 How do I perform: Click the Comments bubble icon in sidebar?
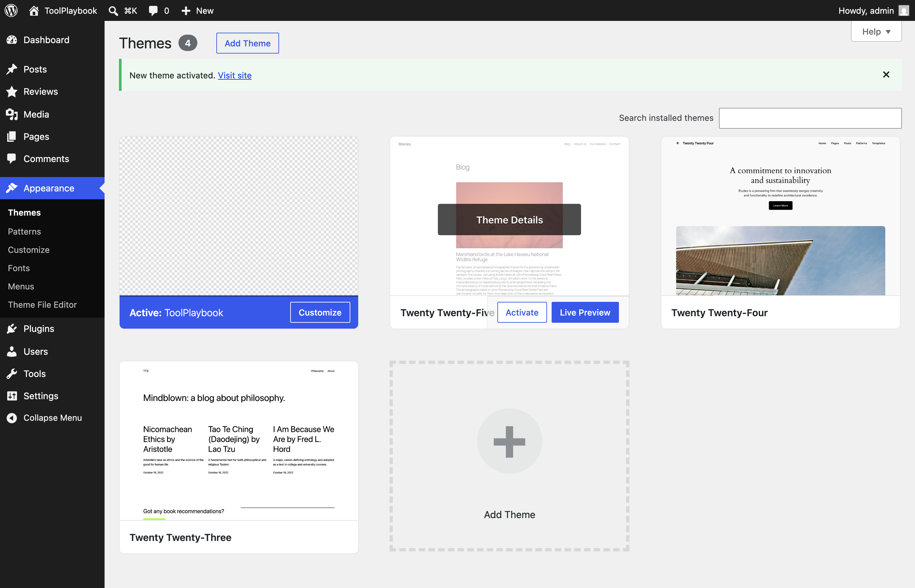[12, 158]
